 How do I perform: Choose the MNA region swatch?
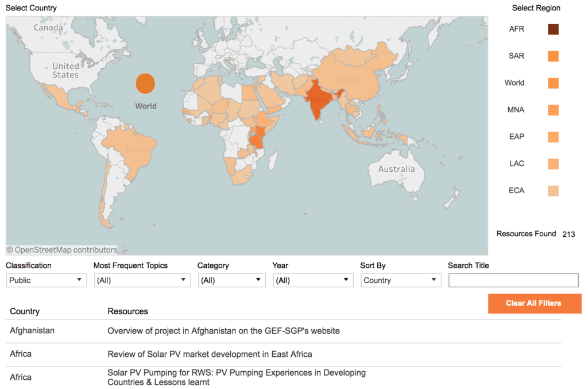pos(553,110)
